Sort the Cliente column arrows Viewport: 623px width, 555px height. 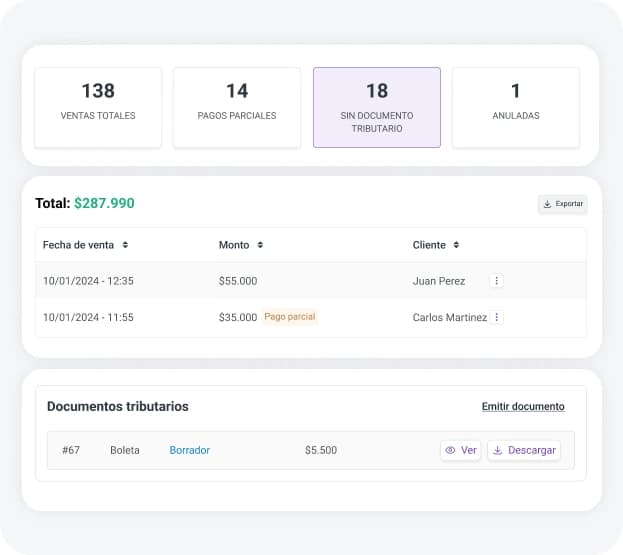456,245
